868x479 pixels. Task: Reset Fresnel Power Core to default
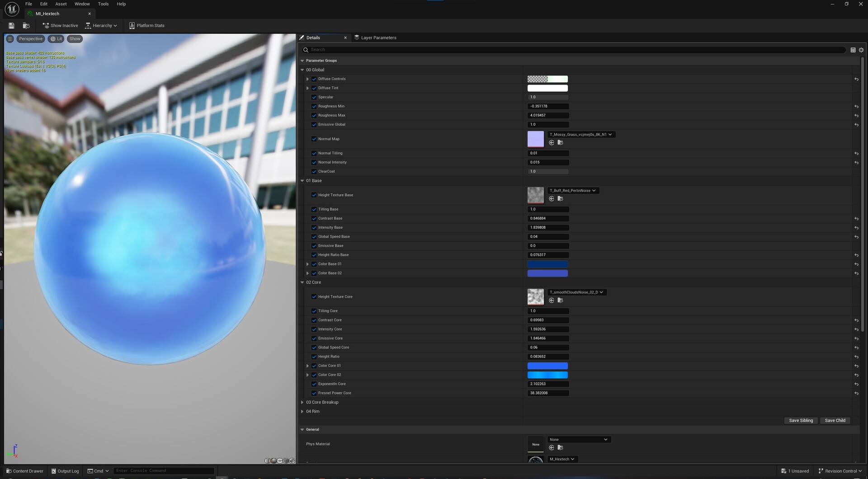(x=856, y=393)
